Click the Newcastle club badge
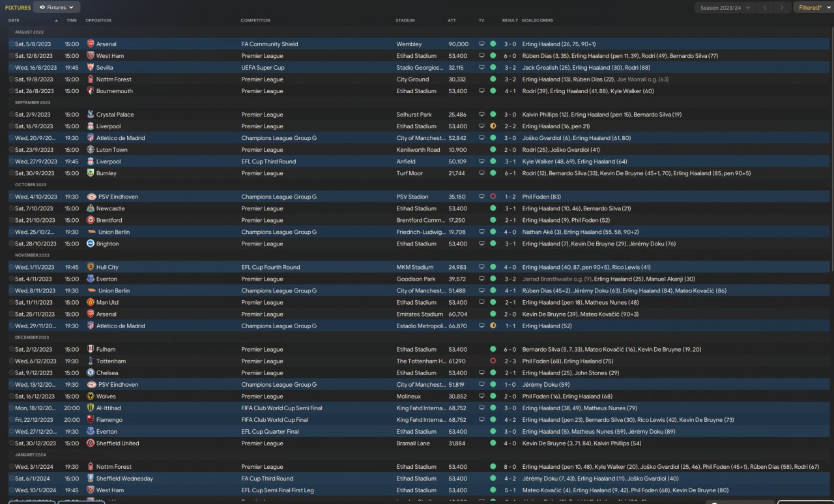Image resolution: width=834 pixels, height=504 pixels. pos(91,208)
